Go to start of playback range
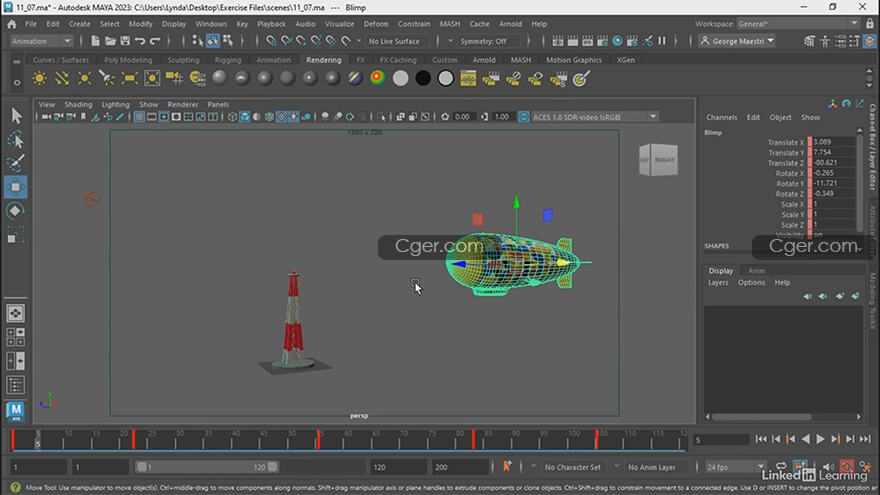The height and width of the screenshot is (495, 880). 761,439
